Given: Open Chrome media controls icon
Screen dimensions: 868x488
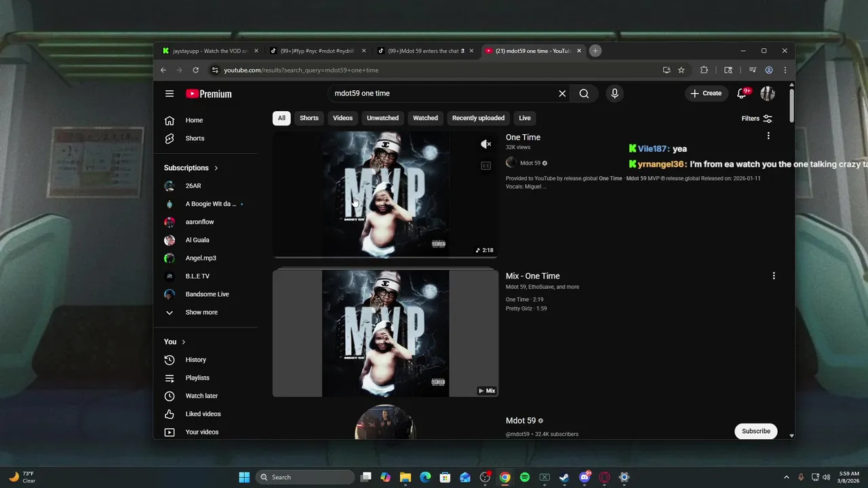Looking at the screenshot, I should 753,70.
